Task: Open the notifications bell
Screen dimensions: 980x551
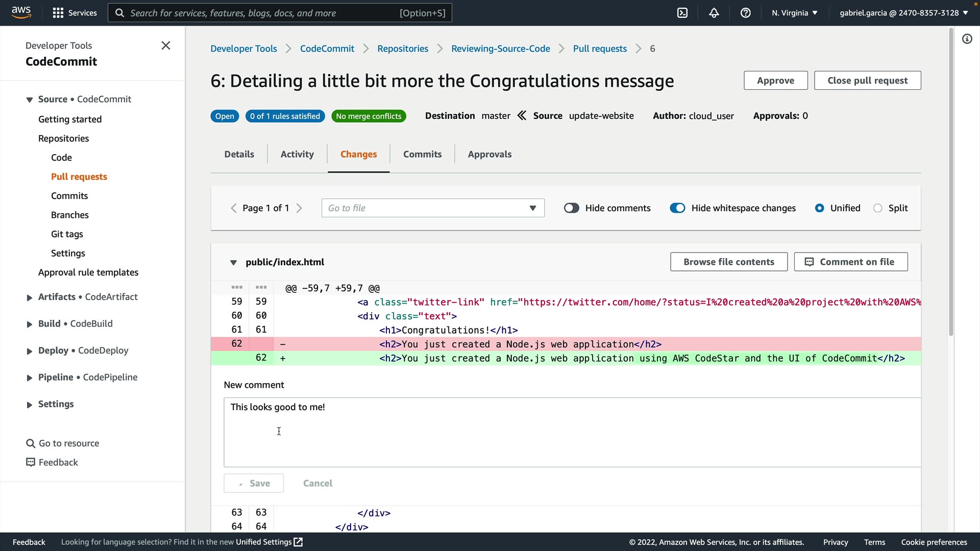Action: pos(714,13)
